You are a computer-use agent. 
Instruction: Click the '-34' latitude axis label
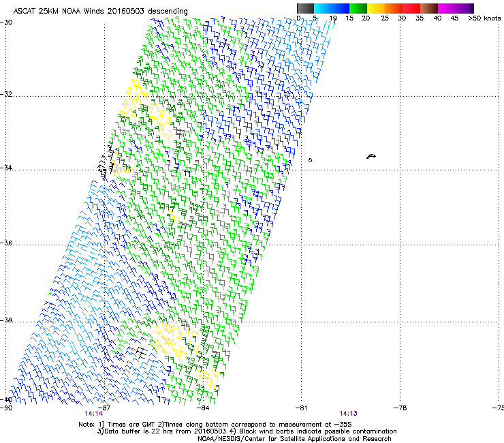coord(6,168)
